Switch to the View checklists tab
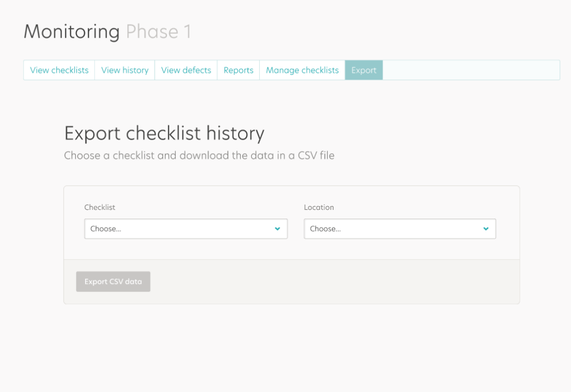 (x=58, y=70)
